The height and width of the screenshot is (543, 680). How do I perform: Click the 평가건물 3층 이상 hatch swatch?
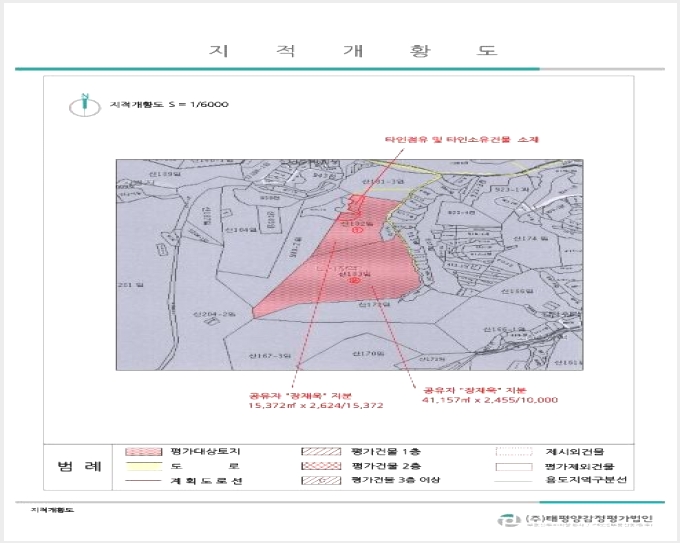click(x=321, y=481)
